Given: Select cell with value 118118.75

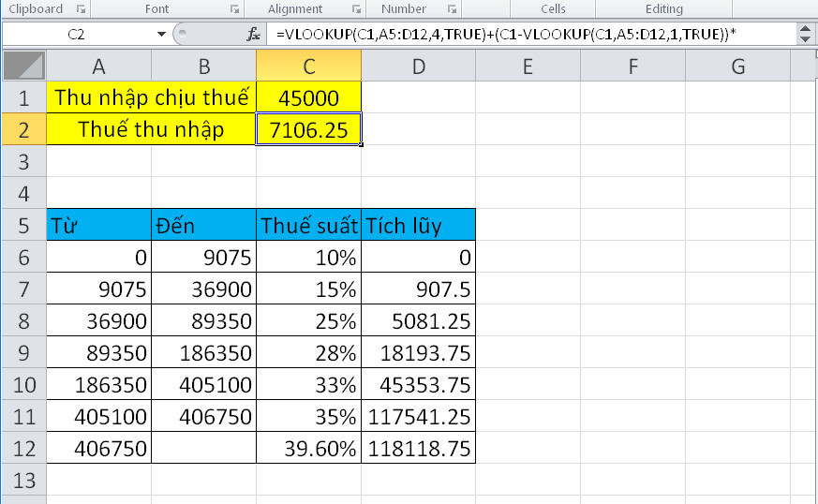Looking at the screenshot, I should [419, 448].
